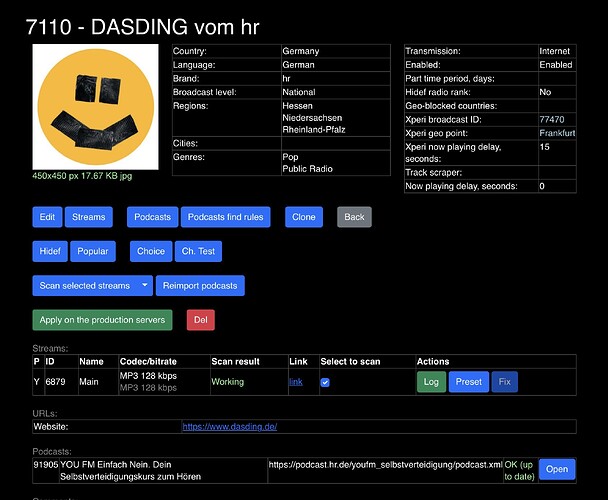Run the Ch. Test button
Viewport: 608px width, 500px height.
(199, 251)
